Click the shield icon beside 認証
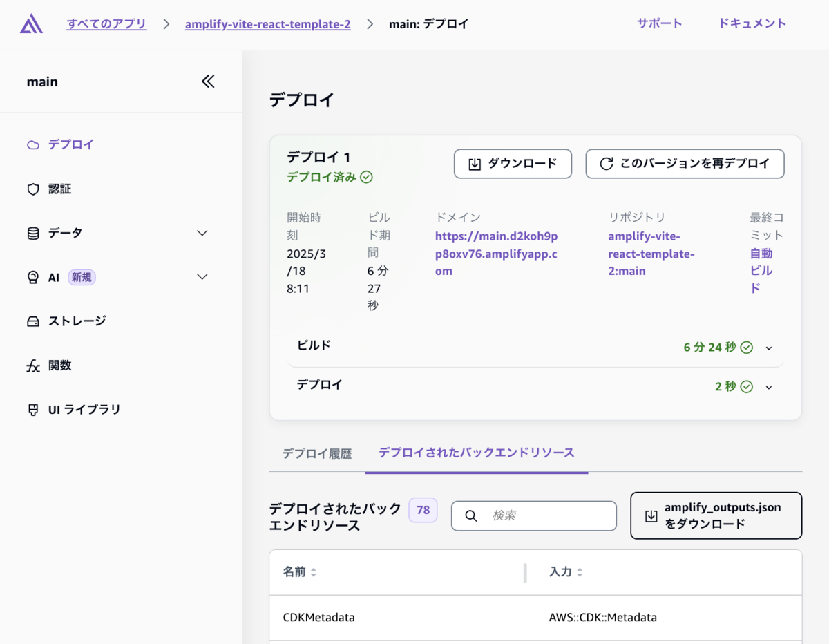 [x=33, y=189]
